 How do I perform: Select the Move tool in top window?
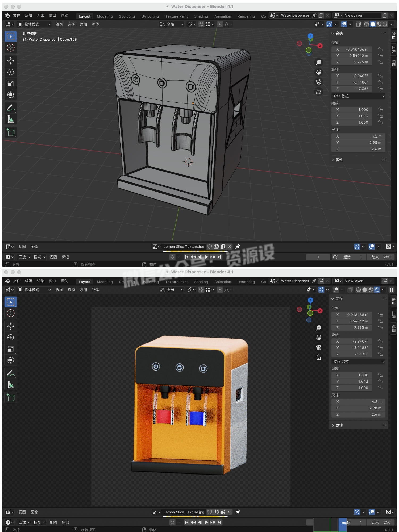point(11,61)
